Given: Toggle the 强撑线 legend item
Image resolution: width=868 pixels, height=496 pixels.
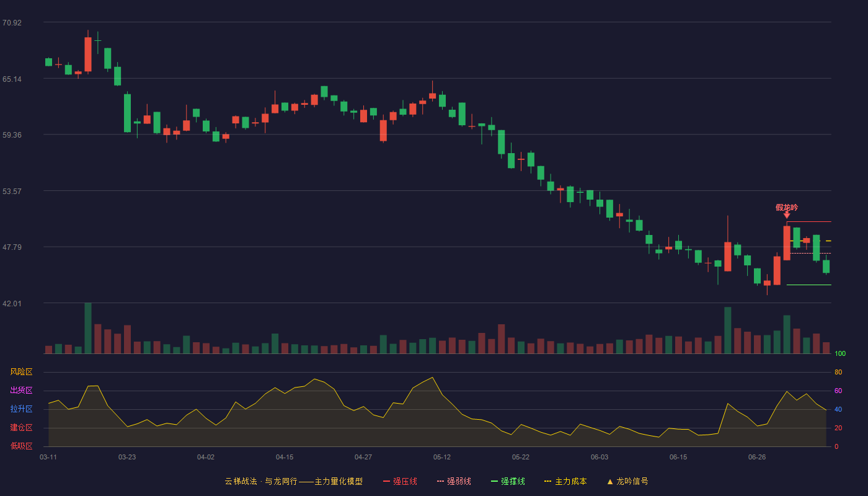Looking at the screenshot, I should click(508, 481).
